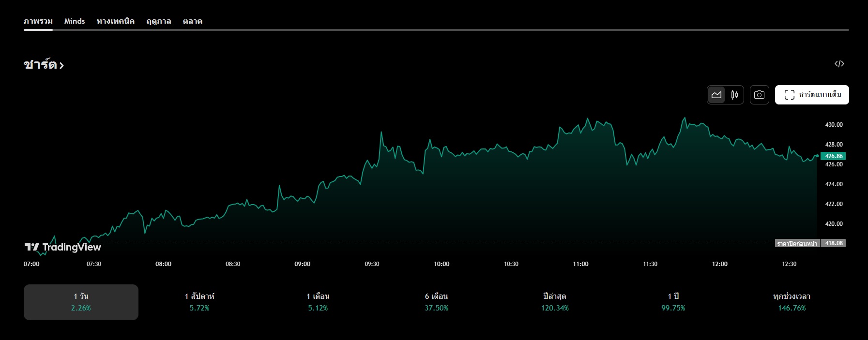Open the ชาร์ต heading link
This screenshot has height=340, width=868.
point(44,64)
